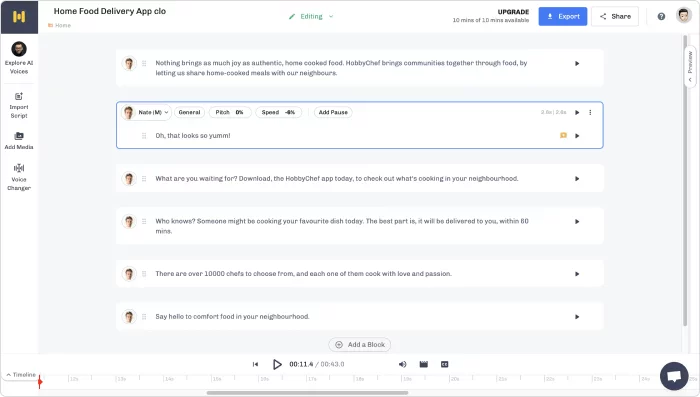Play the 'Nothing brings as much joy' block
Image resolution: width=700 pixels, height=397 pixels.
point(577,63)
